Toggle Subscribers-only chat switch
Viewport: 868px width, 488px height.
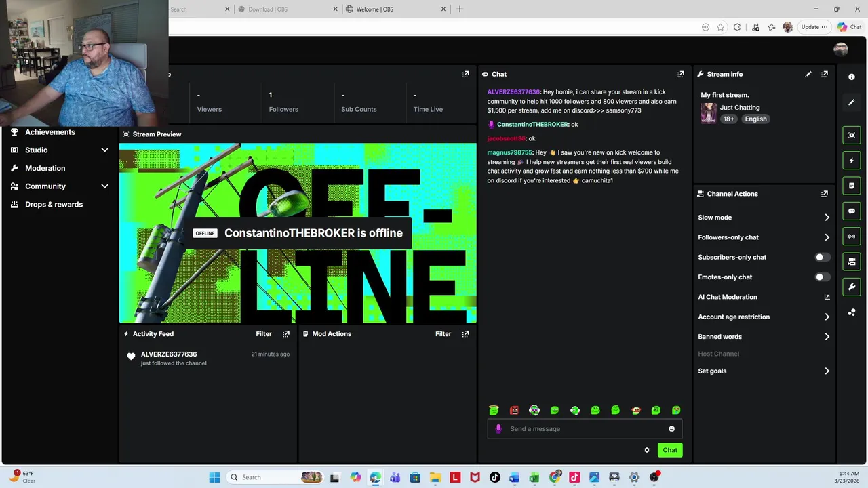point(822,258)
